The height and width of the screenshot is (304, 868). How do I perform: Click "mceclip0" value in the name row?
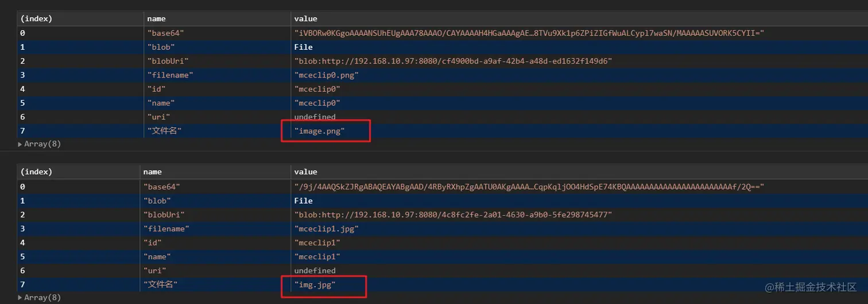click(x=317, y=103)
